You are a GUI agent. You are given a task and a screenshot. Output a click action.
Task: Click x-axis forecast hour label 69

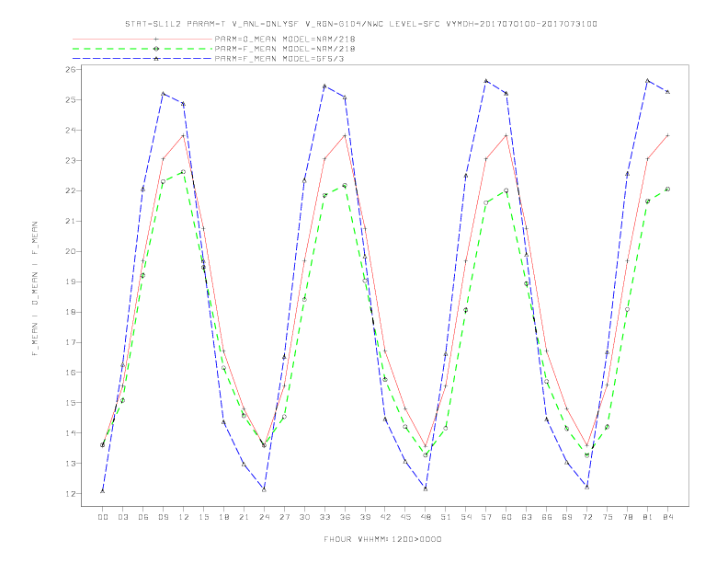pos(567,517)
